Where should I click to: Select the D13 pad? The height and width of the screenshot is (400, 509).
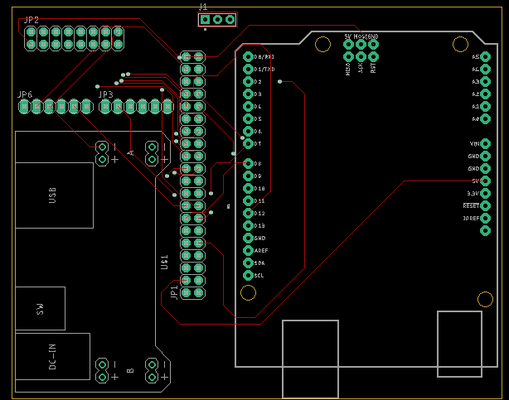248,226
